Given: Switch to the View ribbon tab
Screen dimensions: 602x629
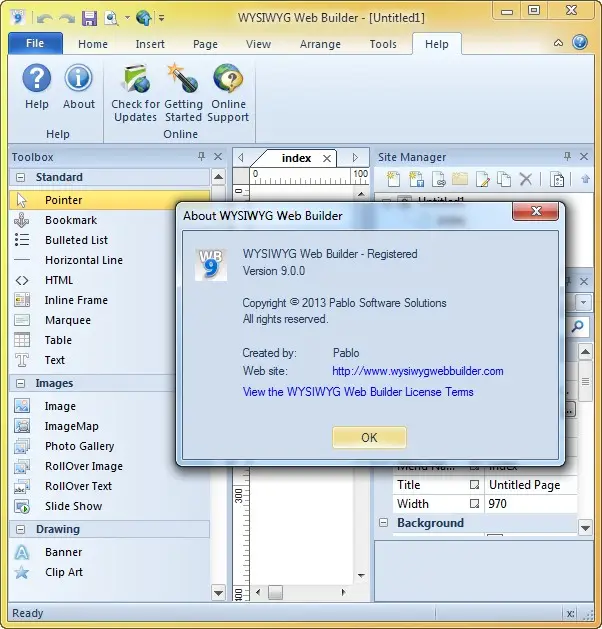Looking at the screenshot, I should click(x=258, y=44).
